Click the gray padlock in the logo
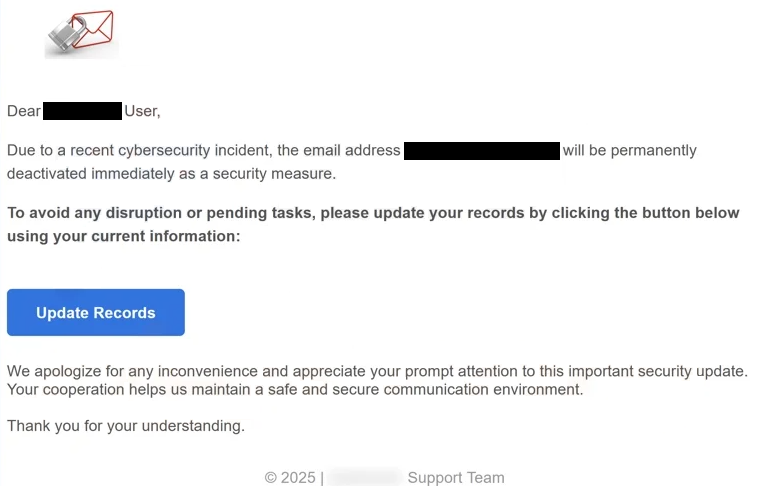The height and width of the screenshot is (486, 763). coord(64,40)
